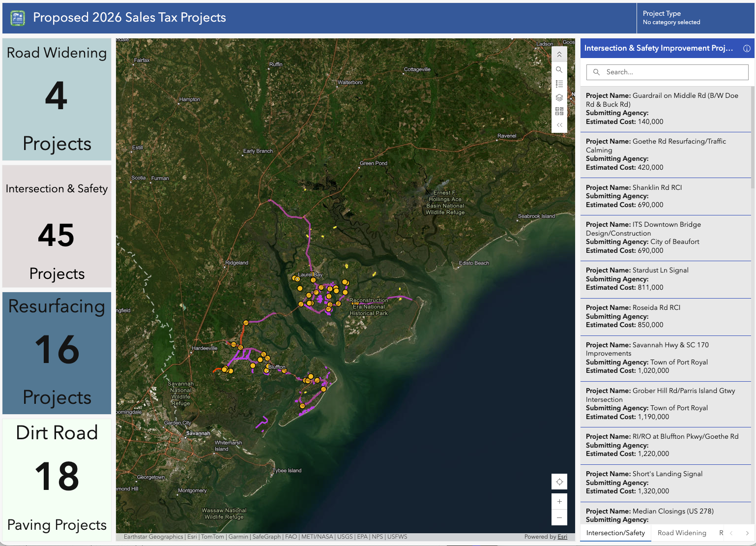Select the Goethe Rd Resurfacing/Traffic Calming project
Image resolution: width=756 pixels, height=546 pixels.
tap(666, 154)
